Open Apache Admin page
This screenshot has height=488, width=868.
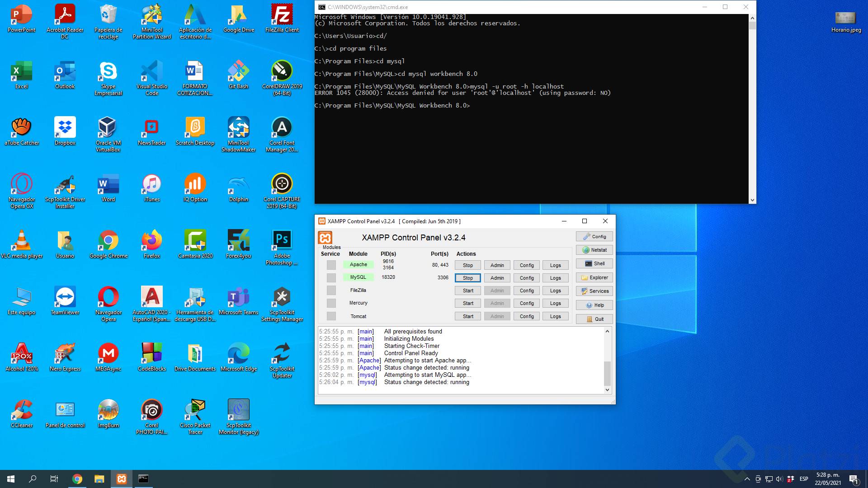click(x=497, y=265)
